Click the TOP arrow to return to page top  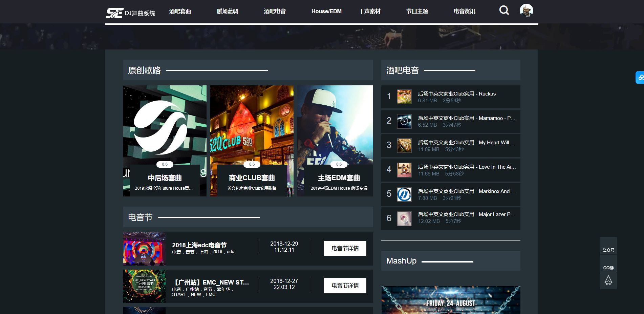(x=608, y=280)
